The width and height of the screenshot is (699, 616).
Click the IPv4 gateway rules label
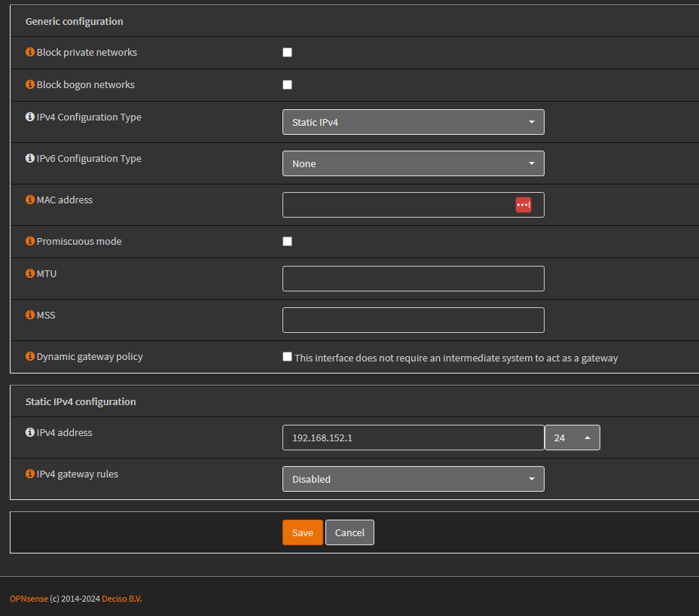[77, 474]
